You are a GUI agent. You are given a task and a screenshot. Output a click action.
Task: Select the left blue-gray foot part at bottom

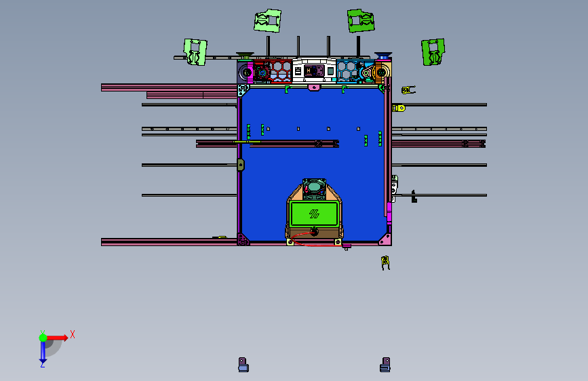(243, 365)
